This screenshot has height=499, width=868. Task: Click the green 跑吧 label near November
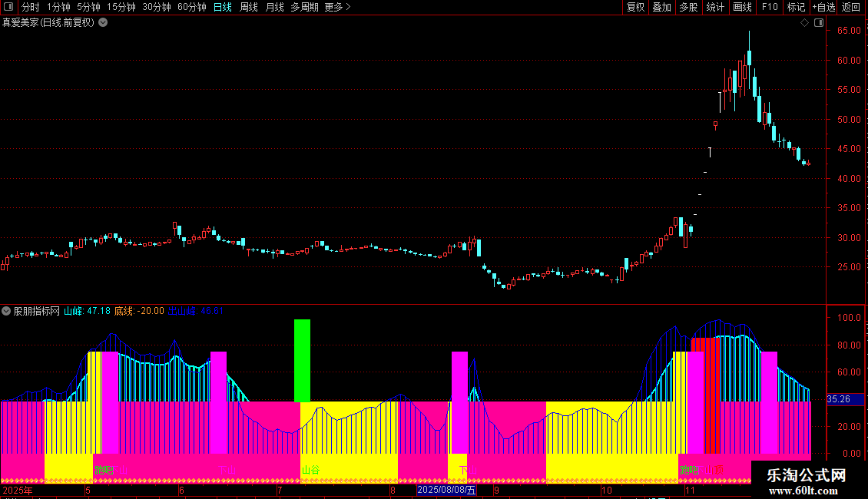pos(689,471)
